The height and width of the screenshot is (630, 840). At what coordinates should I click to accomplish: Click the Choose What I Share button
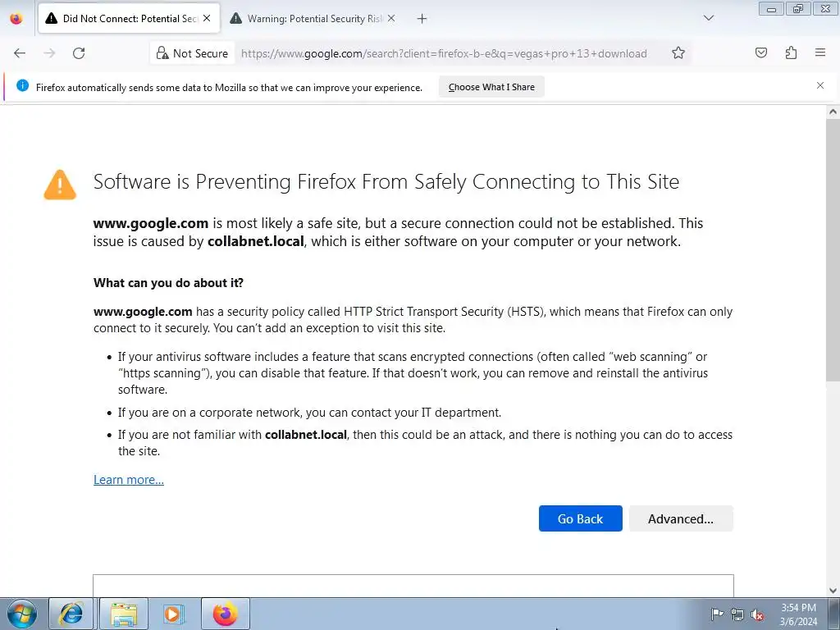[x=491, y=87]
